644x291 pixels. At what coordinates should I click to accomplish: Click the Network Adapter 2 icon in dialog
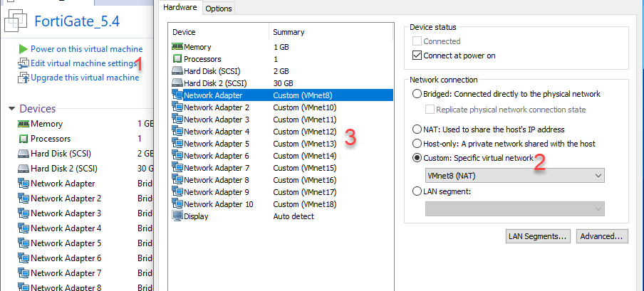coord(177,107)
